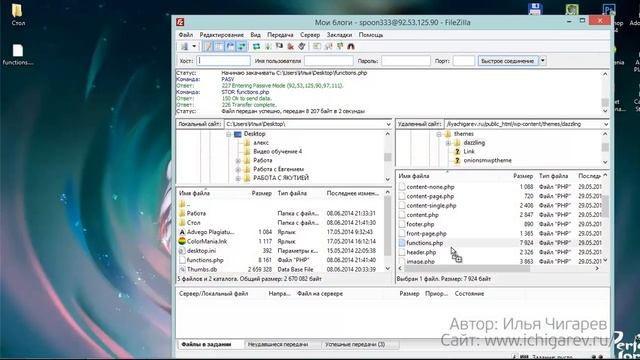Collapse the Desktop tree node
This screenshot has width=640, height=360.
[229, 134]
